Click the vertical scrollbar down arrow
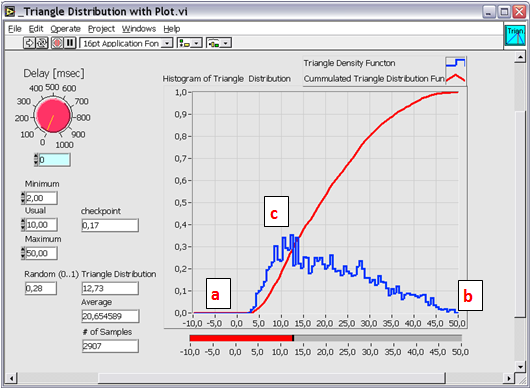 (520, 367)
